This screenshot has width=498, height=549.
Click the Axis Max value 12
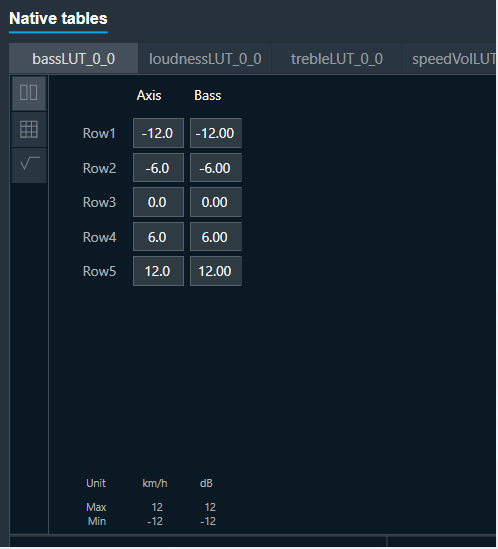pos(157,507)
